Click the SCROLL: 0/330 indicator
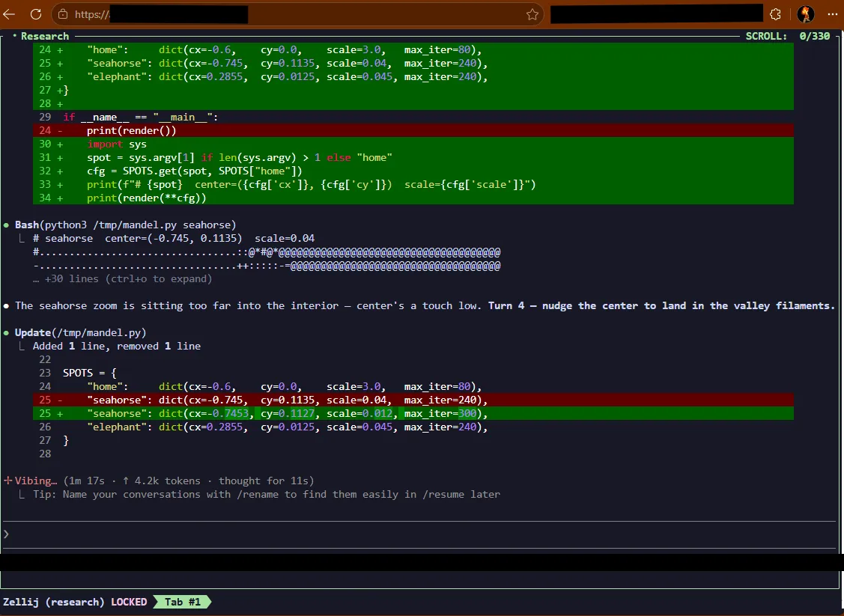844x616 pixels. tap(788, 36)
